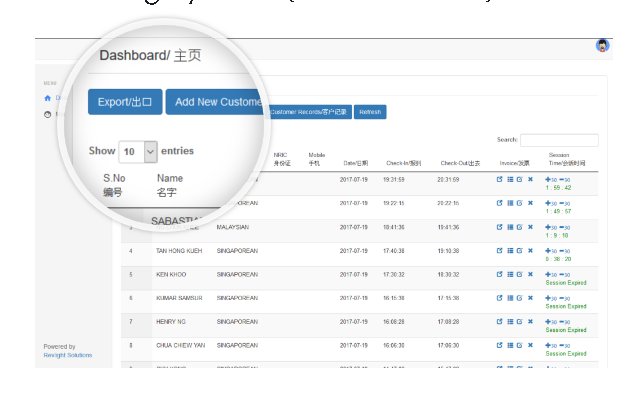Click the edit icon in HENRY NG row
Viewport: 630px width, 414px height.
point(520,322)
